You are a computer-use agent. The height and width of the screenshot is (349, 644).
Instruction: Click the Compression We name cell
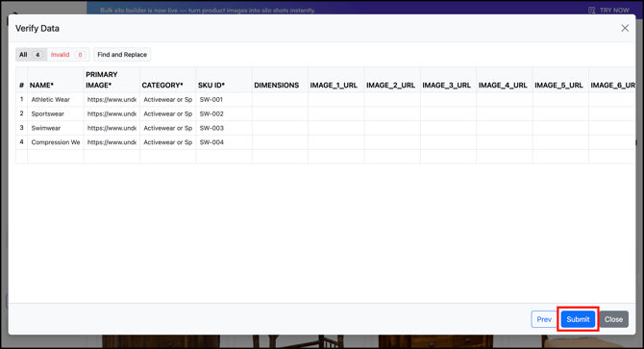pyautogui.click(x=56, y=142)
